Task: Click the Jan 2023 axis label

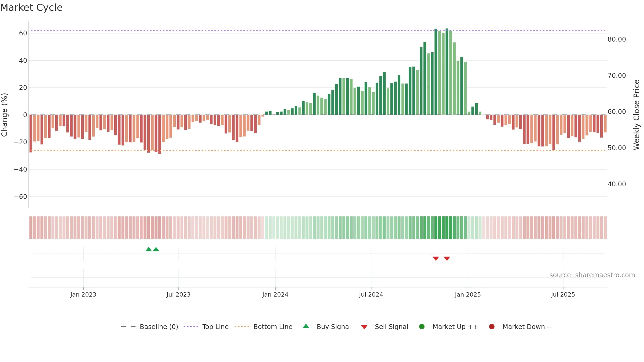Action: coord(83,294)
